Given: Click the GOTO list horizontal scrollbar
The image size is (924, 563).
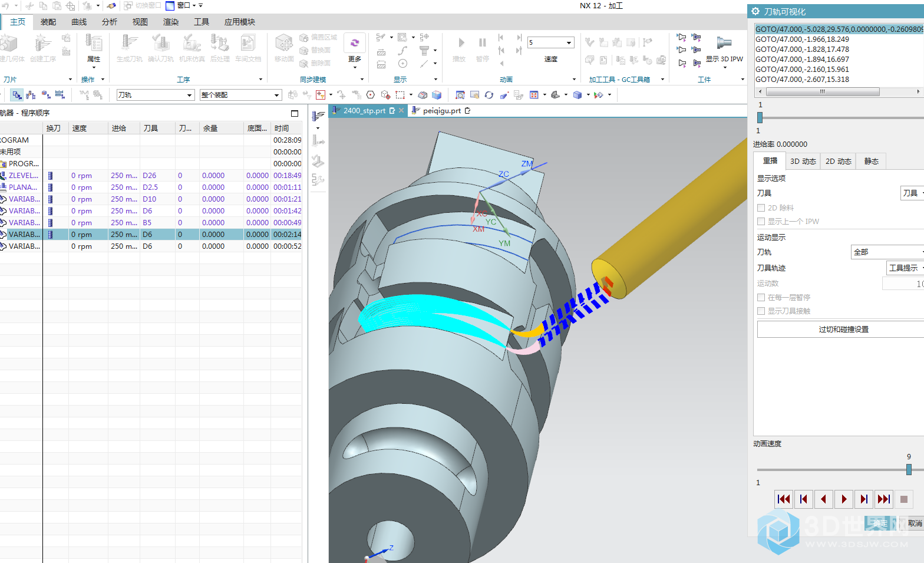Looking at the screenshot, I should tap(821, 92).
